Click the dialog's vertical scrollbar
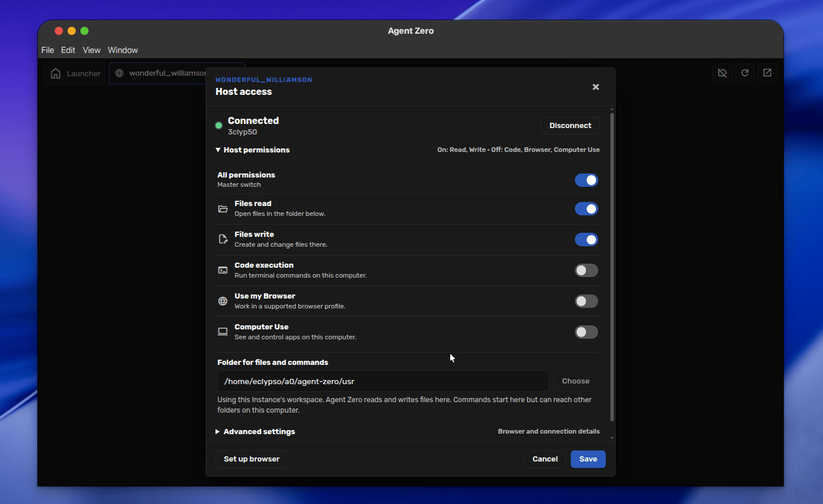Screen dimensions: 823x504 pos(612,267)
